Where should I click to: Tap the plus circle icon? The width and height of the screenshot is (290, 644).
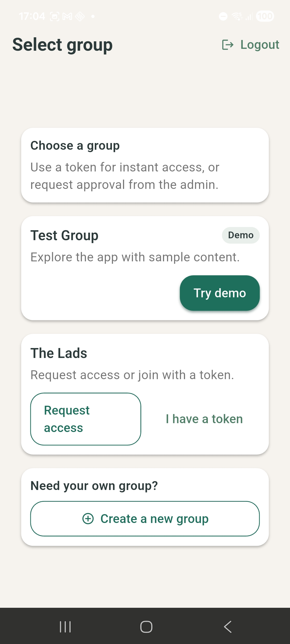coord(88,518)
